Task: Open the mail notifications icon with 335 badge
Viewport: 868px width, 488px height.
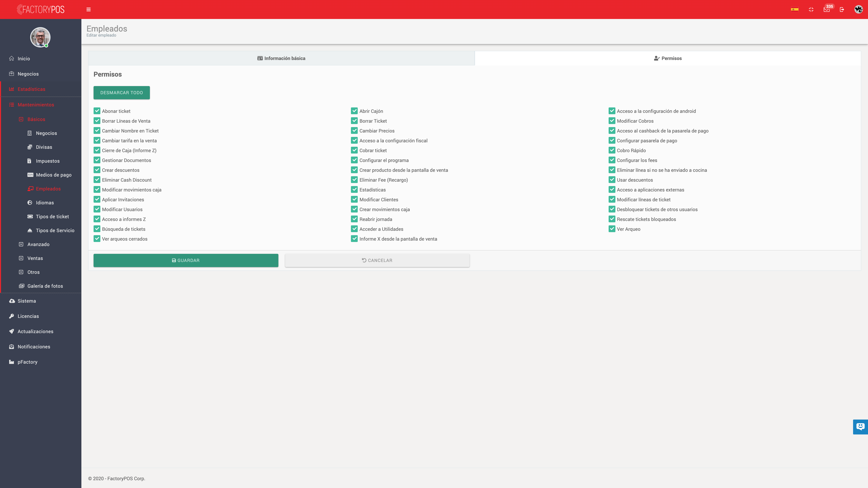Action: (x=827, y=9)
